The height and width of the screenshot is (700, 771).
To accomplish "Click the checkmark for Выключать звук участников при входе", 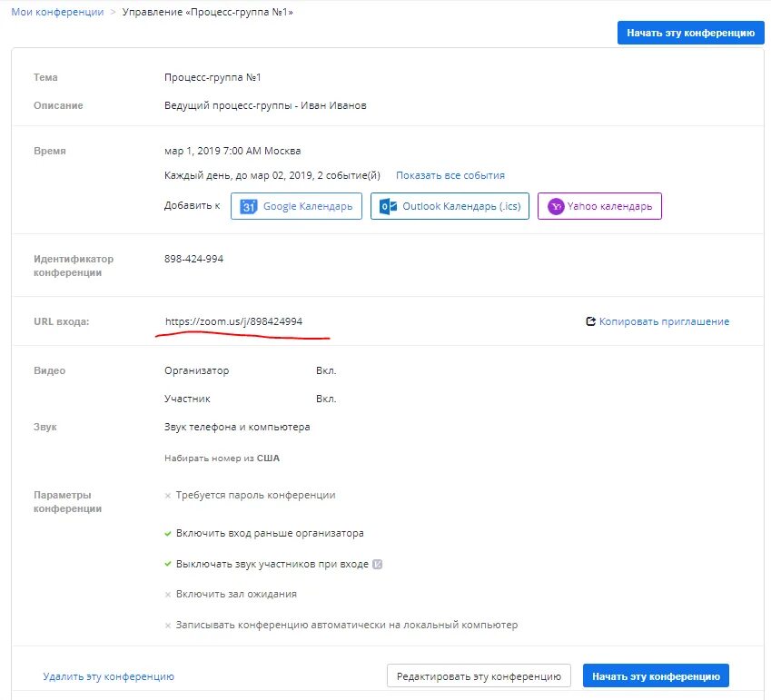I will tap(168, 564).
